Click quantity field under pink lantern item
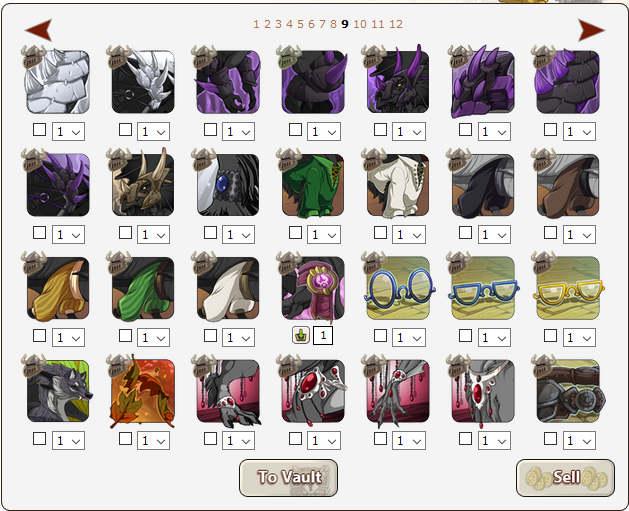The width and height of the screenshot is (629, 511). (x=323, y=335)
